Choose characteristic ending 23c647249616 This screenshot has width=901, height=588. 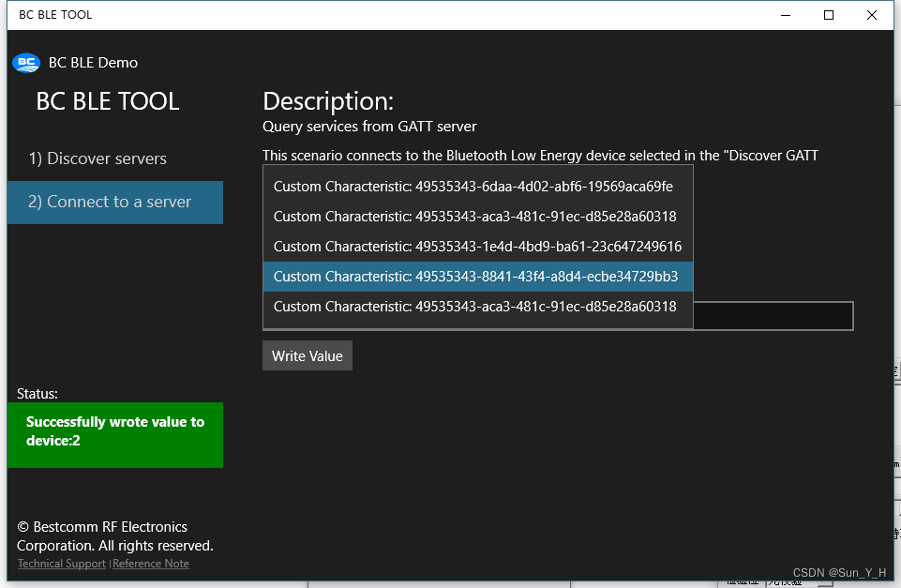tap(478, 247)
